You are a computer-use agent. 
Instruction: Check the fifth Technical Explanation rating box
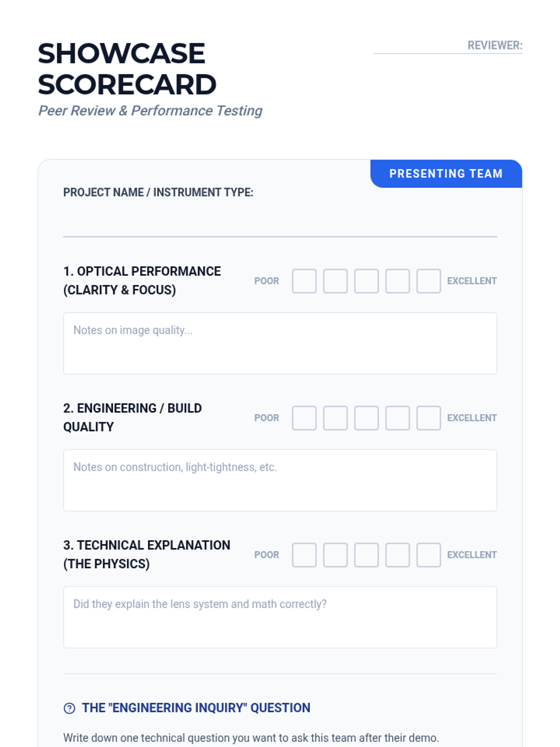(x=428, y=555)
